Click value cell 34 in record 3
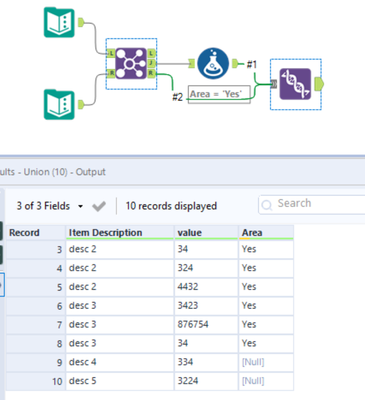Screen dimensions: 365x400 pos(206,249)
